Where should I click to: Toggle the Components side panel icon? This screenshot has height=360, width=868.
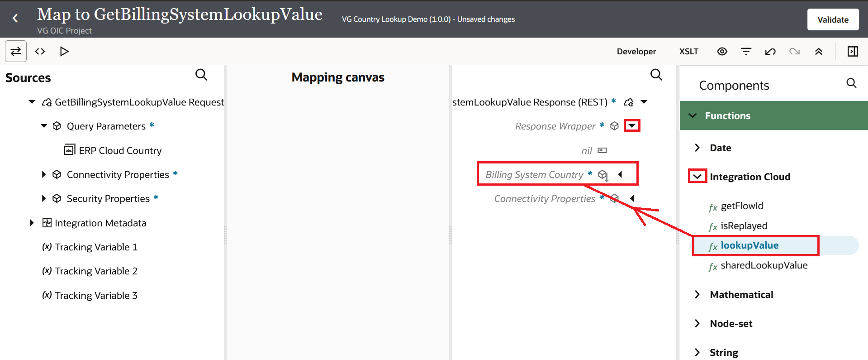(x=853, y=52)
